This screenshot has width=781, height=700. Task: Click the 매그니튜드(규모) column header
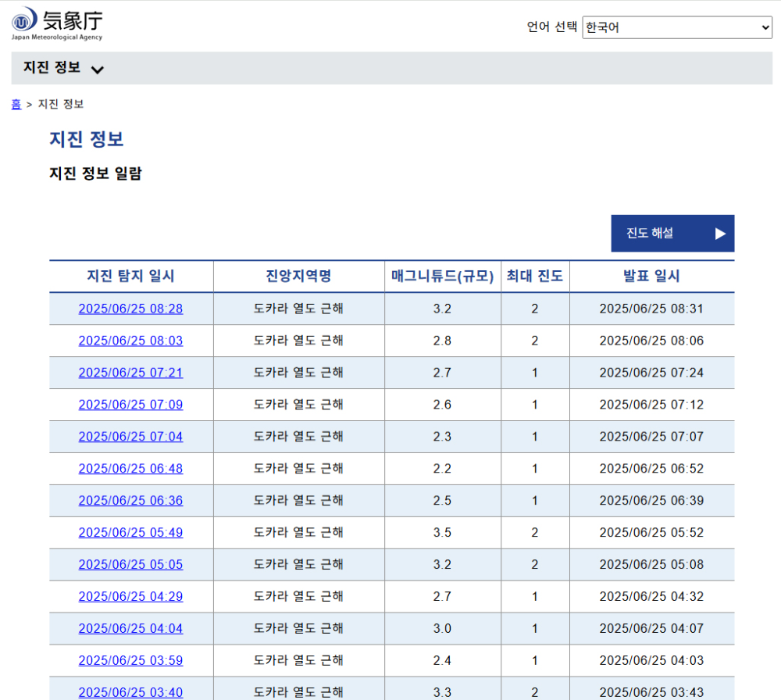click(x=442, y=276)
